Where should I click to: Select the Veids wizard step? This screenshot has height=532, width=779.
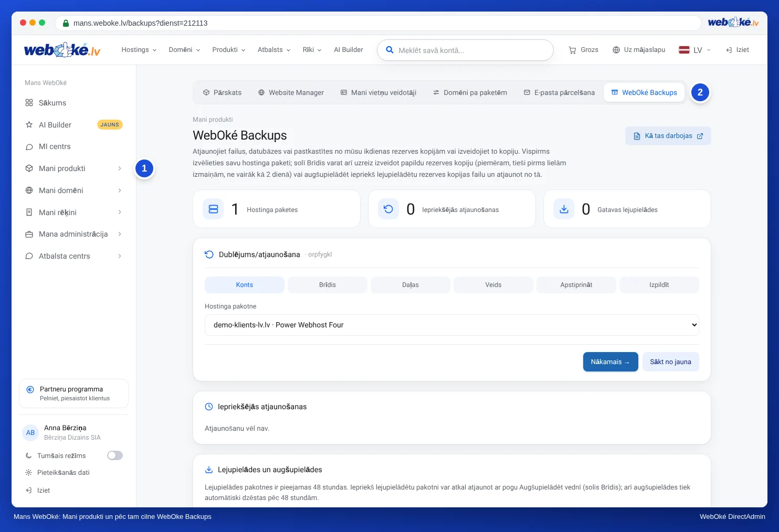pyautogui.click(x=493, y=285)
